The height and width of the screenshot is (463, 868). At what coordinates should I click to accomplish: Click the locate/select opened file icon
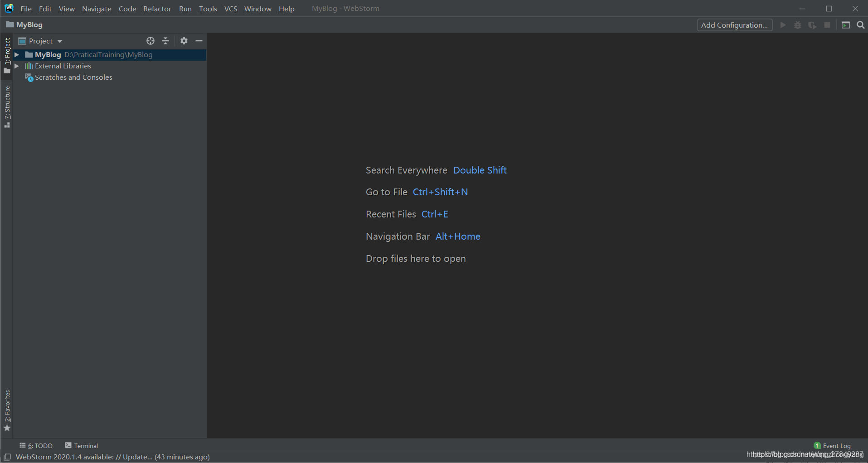tap(150, 41)
